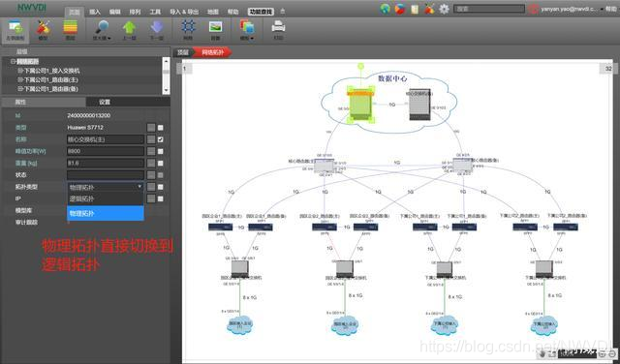Image resolution: width=620 pixels, height=364 pixels.
Task: Toggle the blue grid icon
Action: coord(188,27)
